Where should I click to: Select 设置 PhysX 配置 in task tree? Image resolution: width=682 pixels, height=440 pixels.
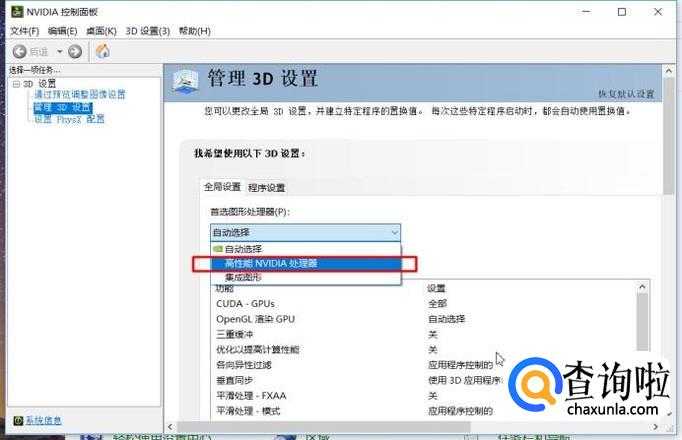[68, 119]
